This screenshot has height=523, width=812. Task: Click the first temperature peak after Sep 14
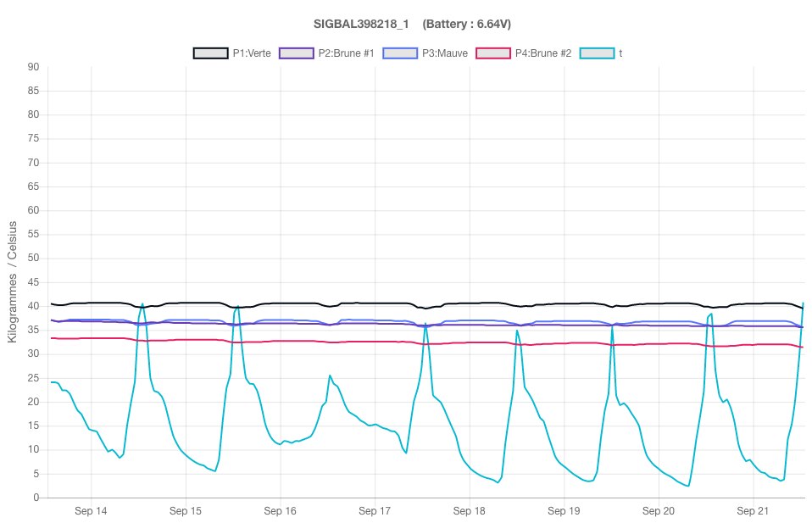pos(142,303)
